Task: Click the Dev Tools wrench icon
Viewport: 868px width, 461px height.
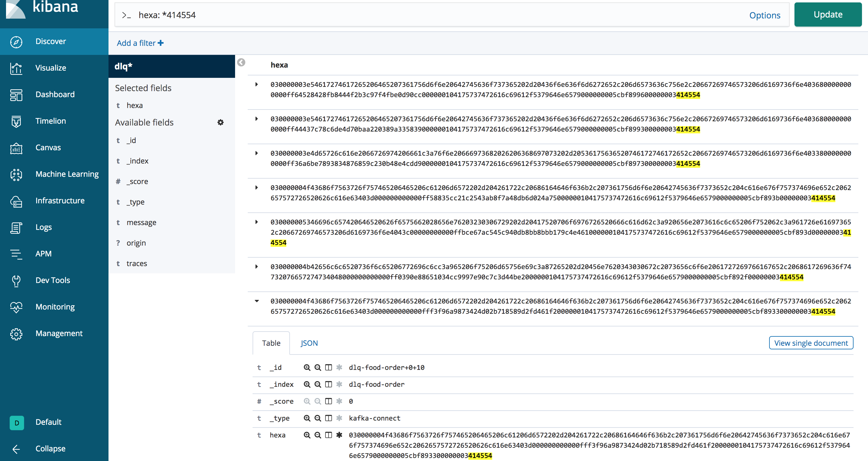Action: 16,280
